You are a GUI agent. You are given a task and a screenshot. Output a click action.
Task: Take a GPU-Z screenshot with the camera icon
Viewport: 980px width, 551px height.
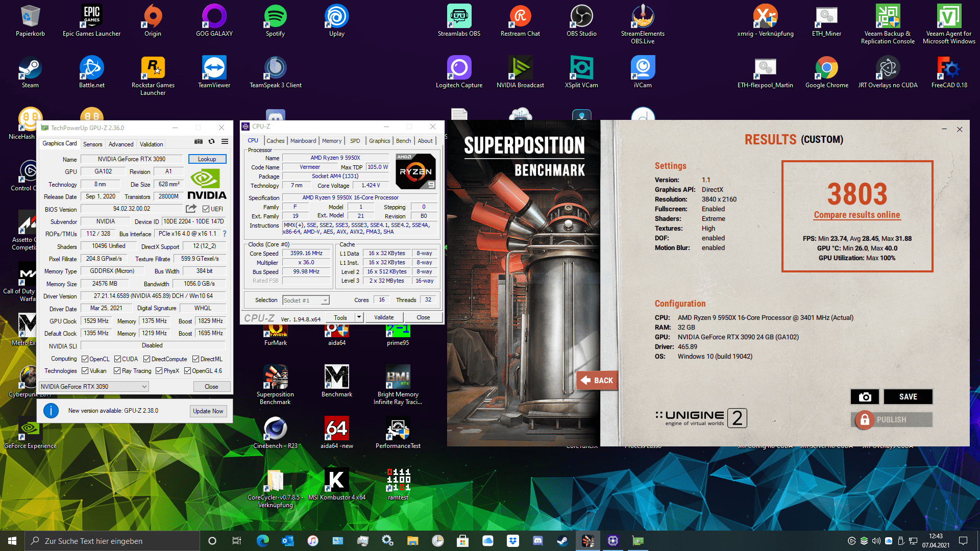pyautogui.click(x=199, y=141)
